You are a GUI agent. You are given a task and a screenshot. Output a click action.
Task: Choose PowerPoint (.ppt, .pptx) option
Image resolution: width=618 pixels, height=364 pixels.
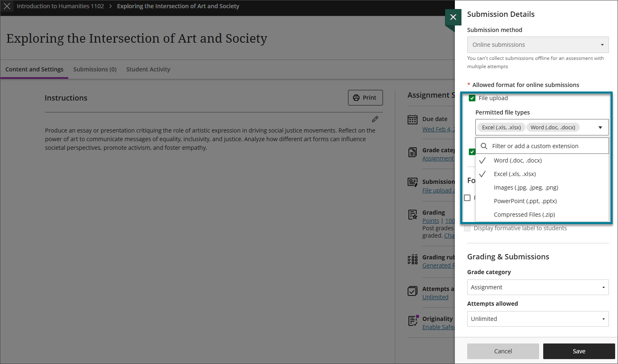click(x=542, y=201)
